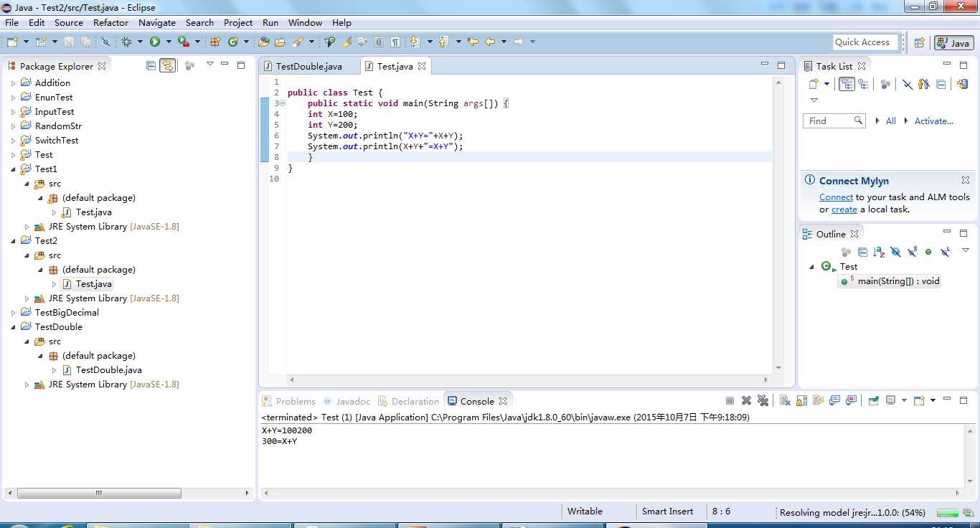Click the Next Annotation arrow icon

pos(415,42)
